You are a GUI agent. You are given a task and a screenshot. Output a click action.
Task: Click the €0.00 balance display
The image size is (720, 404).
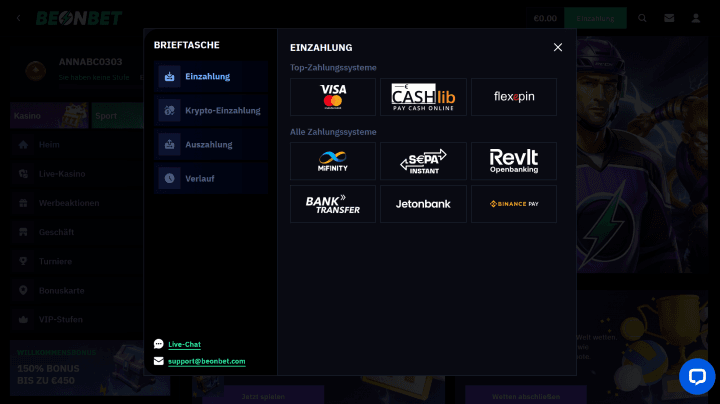(x=545, y=18)
